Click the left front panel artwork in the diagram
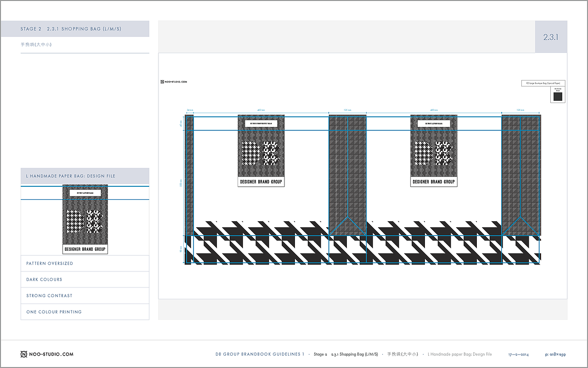This screenshot has height=368, width=588. point(261,150)
